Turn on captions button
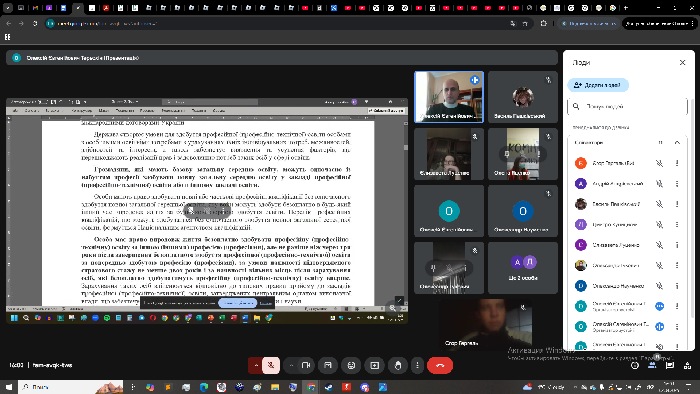700x394 pixels. click(328, 365)
